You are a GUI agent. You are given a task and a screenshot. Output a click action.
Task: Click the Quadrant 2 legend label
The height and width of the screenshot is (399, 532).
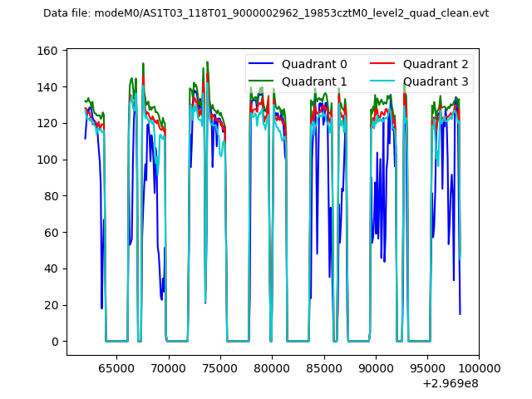[436, 64]
